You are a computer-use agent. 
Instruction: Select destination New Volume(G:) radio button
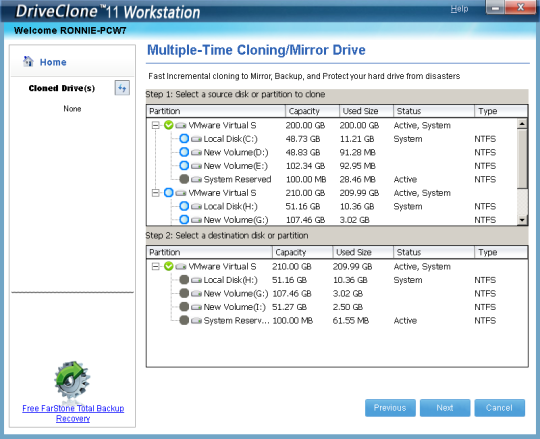[x=184, y=293]
